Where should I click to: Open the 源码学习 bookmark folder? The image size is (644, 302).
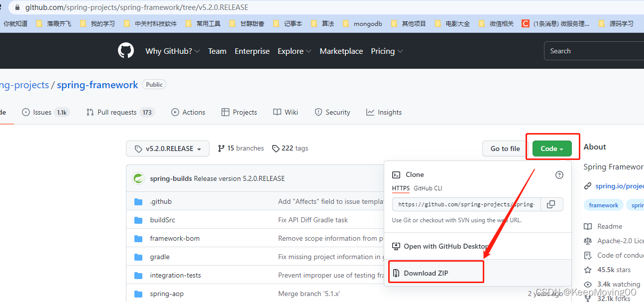tap(616, 23)
